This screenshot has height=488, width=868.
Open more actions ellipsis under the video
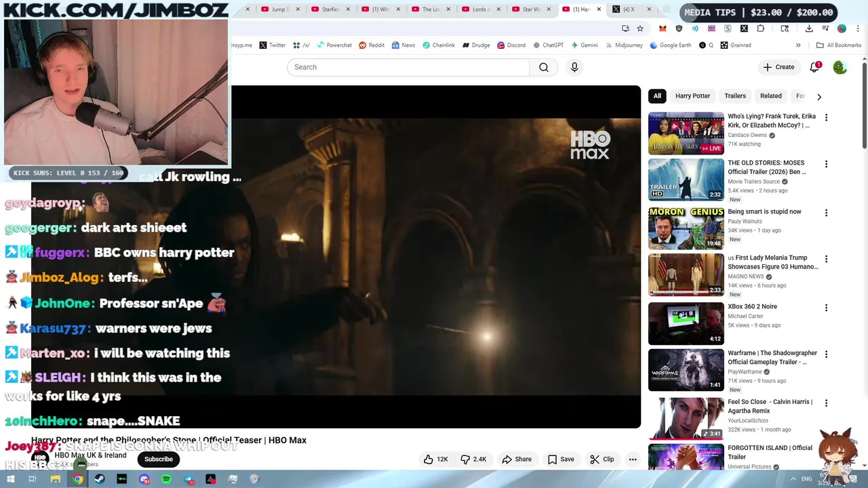[633, 459]
